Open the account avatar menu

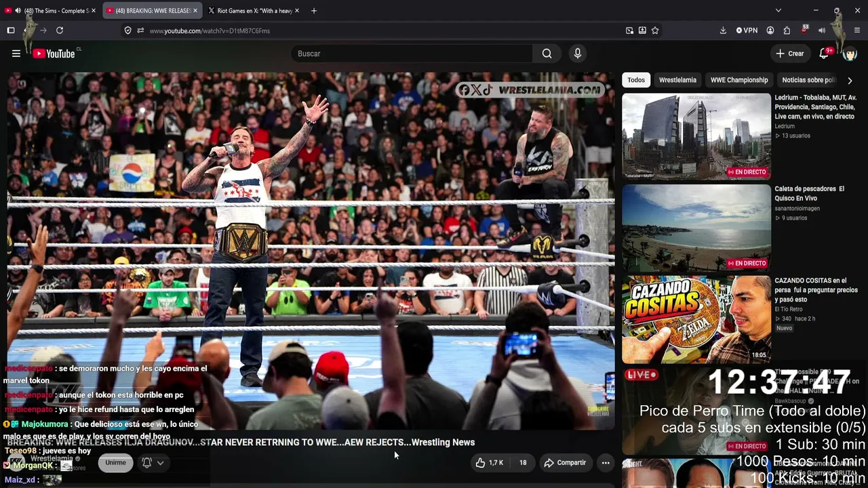[x=850, y=54]
